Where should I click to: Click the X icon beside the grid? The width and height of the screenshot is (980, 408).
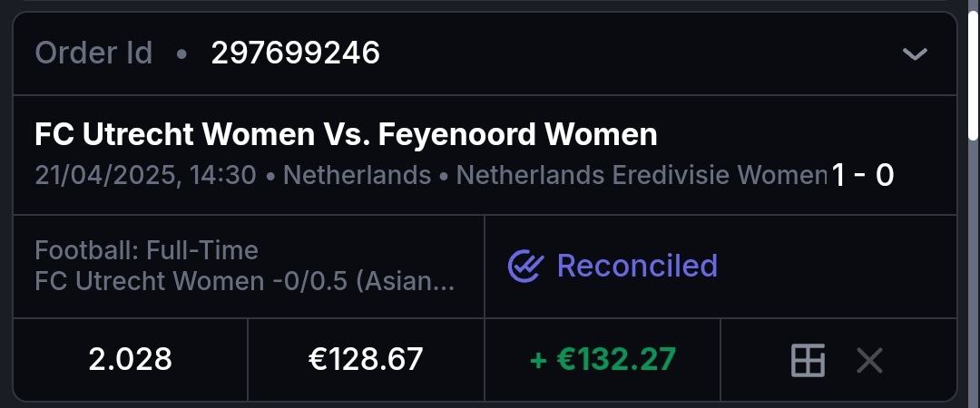(x=869, y=360)
